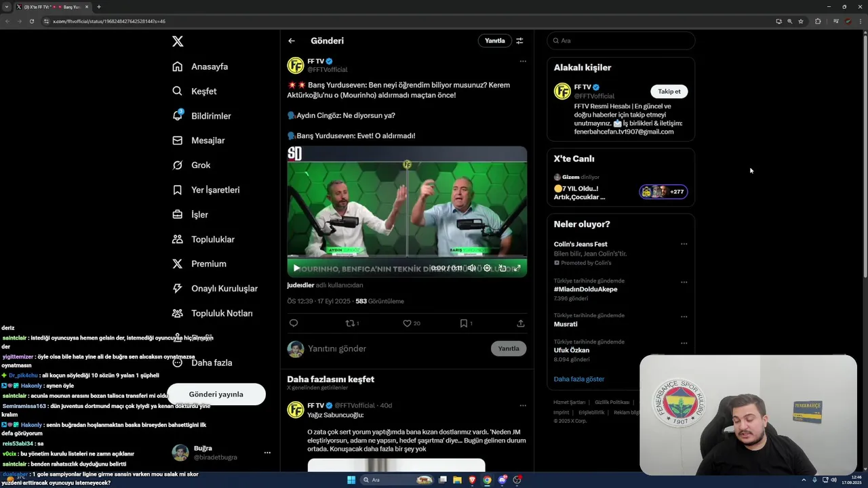Click the X logo in the sidebar
The width and height of the screenshot is (868, 488).
pos(178,41)
